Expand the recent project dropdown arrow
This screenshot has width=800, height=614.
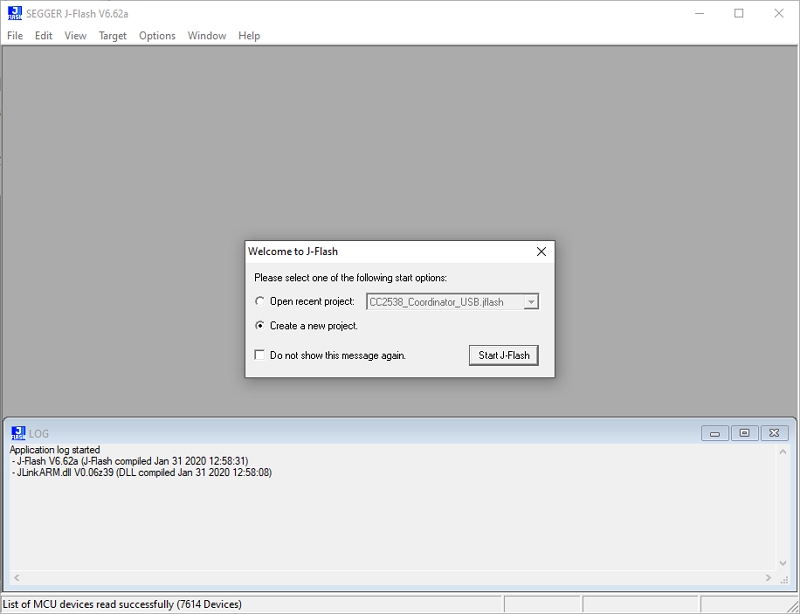coord(531,302)
